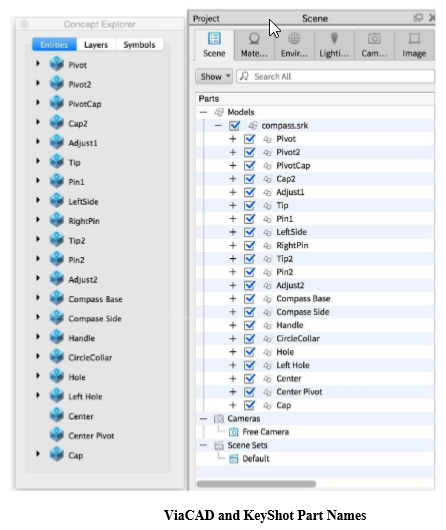Undock the Scene panel window icon
This screenshot has width=446, height=530.
pos(418,18)
